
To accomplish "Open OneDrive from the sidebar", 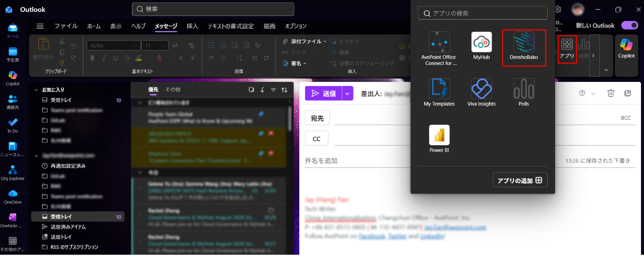I will (13, 197).
